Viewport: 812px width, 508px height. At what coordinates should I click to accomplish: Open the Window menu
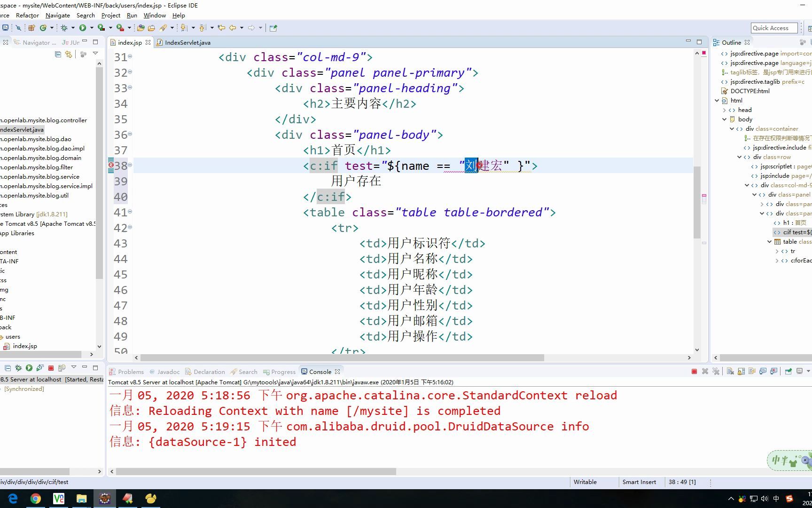155,15
